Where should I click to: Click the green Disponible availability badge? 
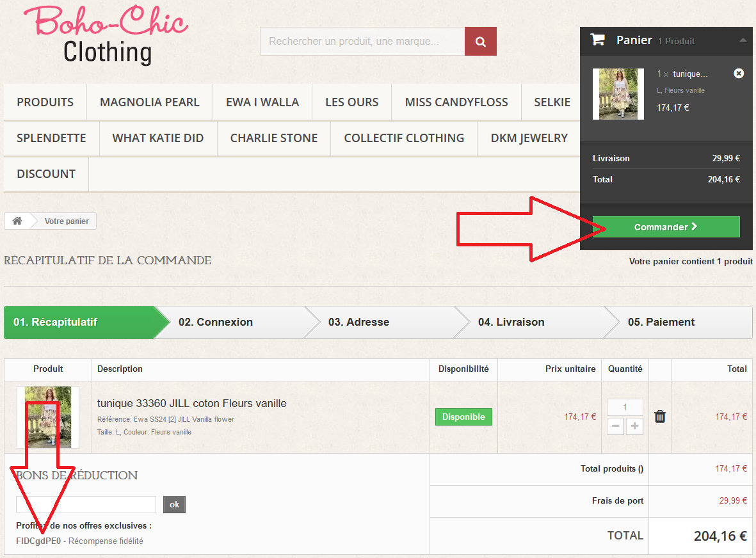(463, 417)
